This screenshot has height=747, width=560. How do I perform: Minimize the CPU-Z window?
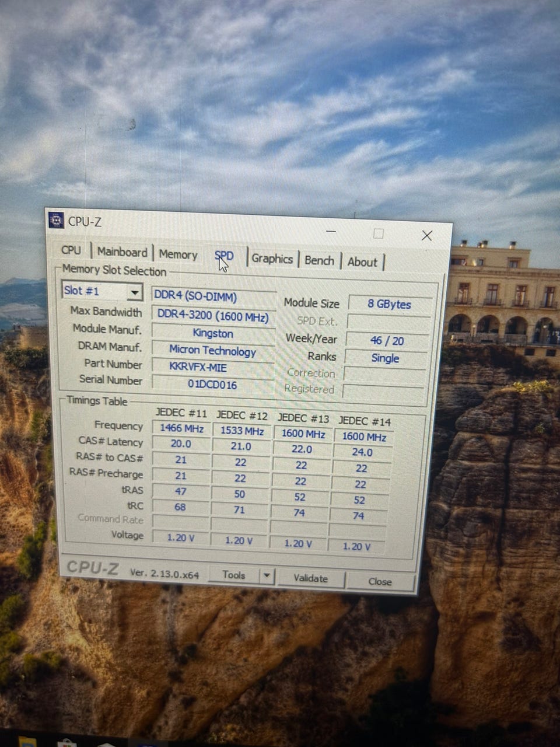click(331, 231)
